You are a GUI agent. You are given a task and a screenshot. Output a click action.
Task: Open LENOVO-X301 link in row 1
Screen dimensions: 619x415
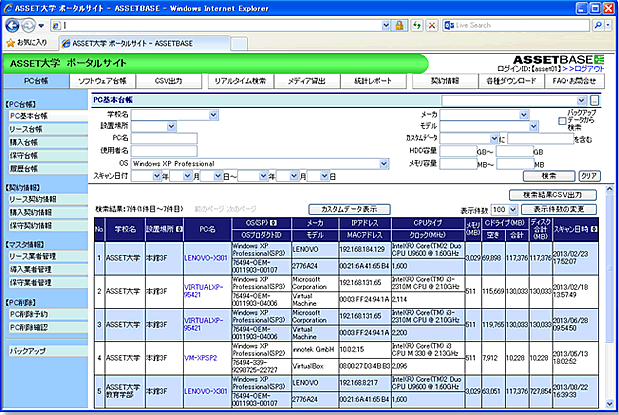click(206, 258)
